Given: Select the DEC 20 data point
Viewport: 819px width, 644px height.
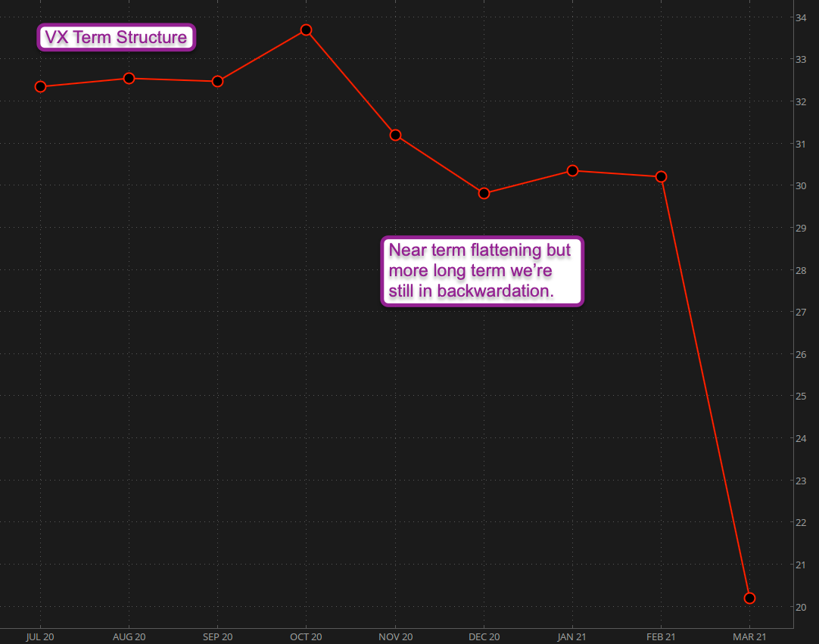Looking at the screenshot, I should click(x=484, y=194).
